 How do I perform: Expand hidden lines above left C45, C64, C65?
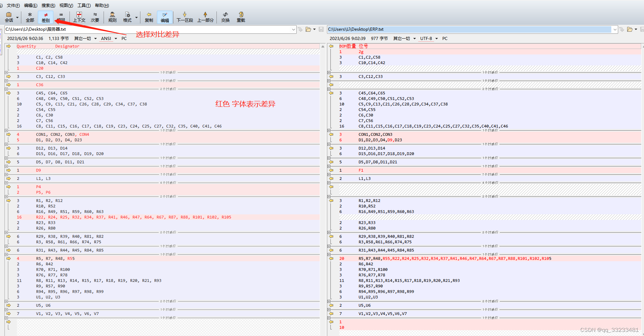[x=7, y=89]
